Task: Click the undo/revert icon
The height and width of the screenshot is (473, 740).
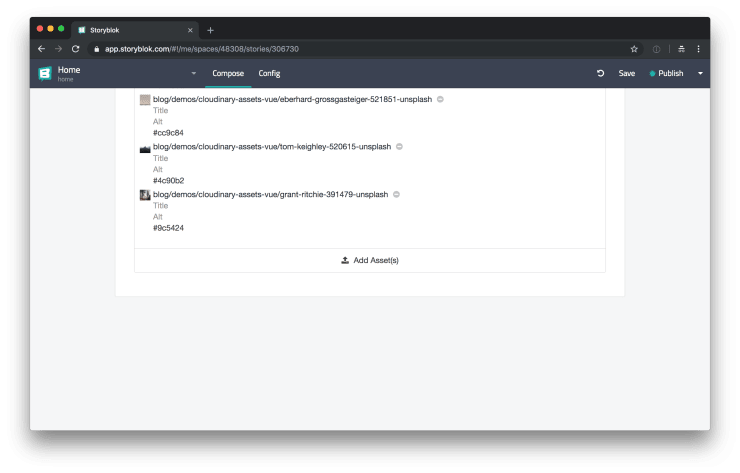Action: (x=600, y=73)
